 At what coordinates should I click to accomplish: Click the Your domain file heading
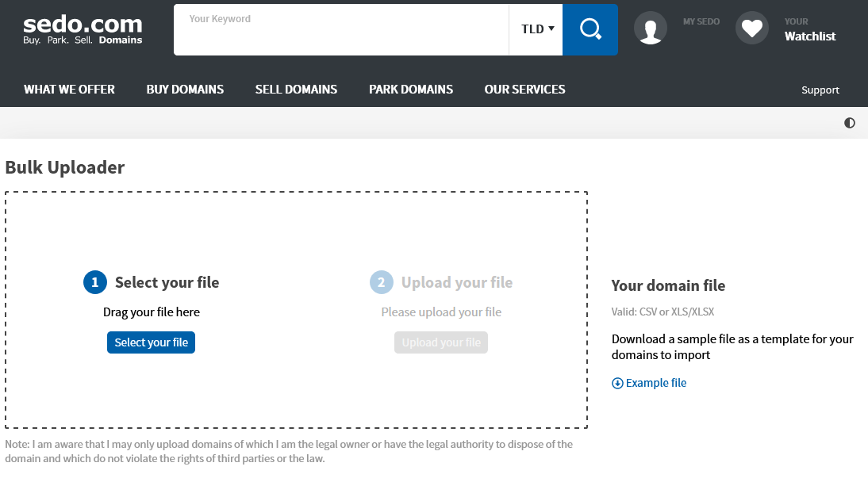point(668,285)
